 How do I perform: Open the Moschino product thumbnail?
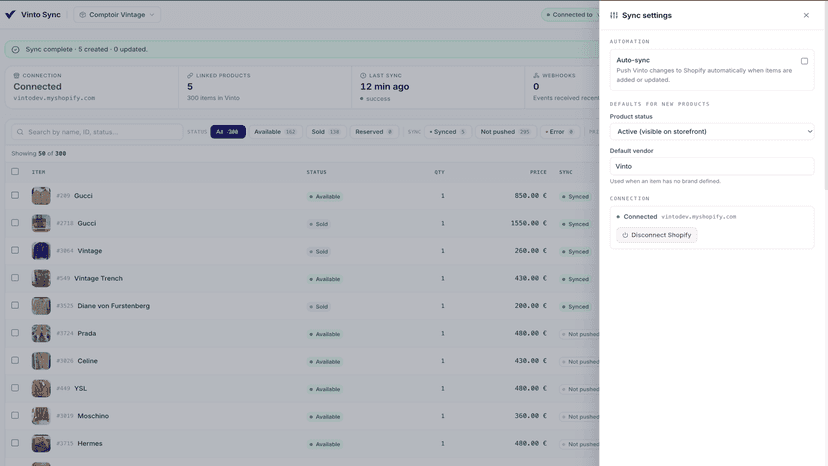[41, 416]
